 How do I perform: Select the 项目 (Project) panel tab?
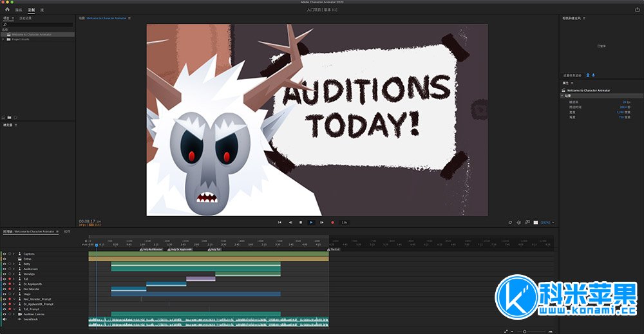point(6,18)
